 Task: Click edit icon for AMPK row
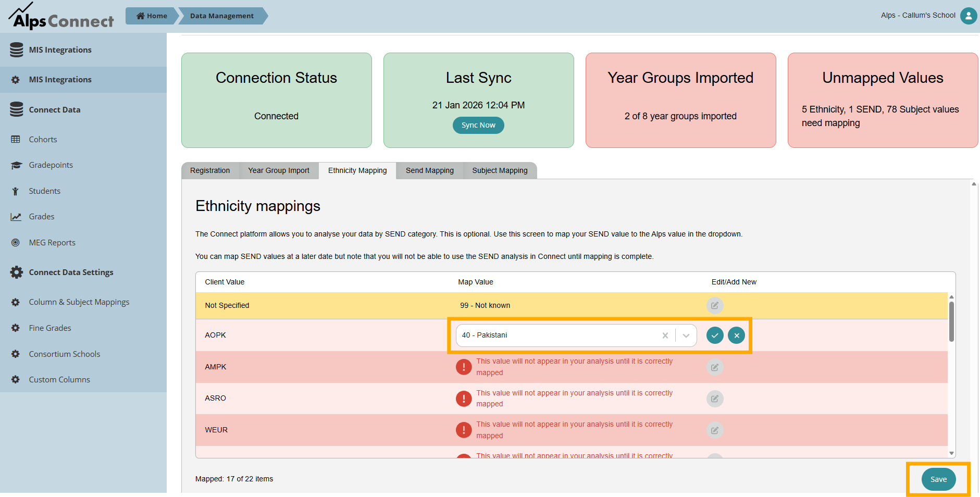coord(715,367)
